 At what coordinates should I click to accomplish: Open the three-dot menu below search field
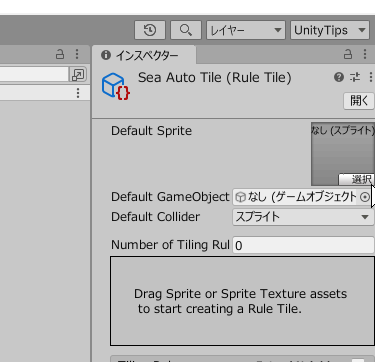click(x=78, y=93)
